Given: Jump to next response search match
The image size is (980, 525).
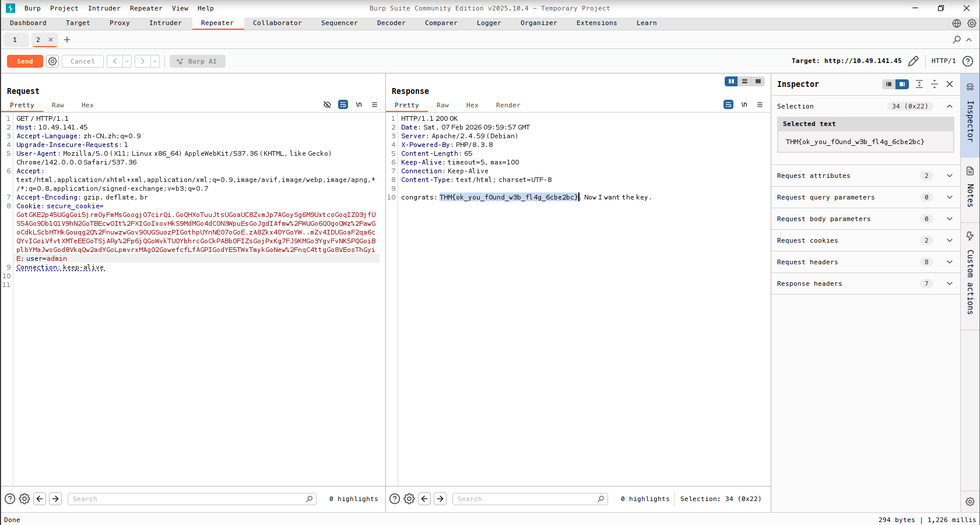Looking at the screenshot, I should click(x=440, y=499).
